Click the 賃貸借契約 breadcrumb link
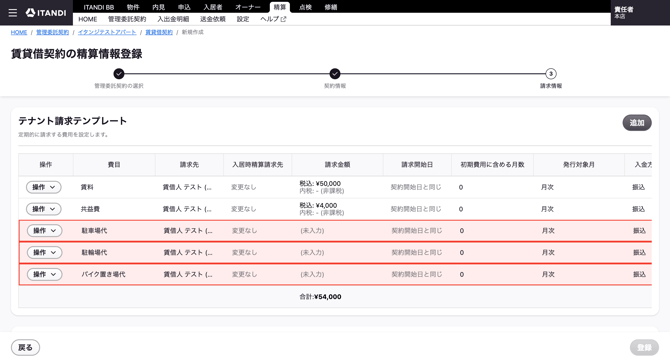The height and width of the screenshot is (363, 670). tap(159, 32)
